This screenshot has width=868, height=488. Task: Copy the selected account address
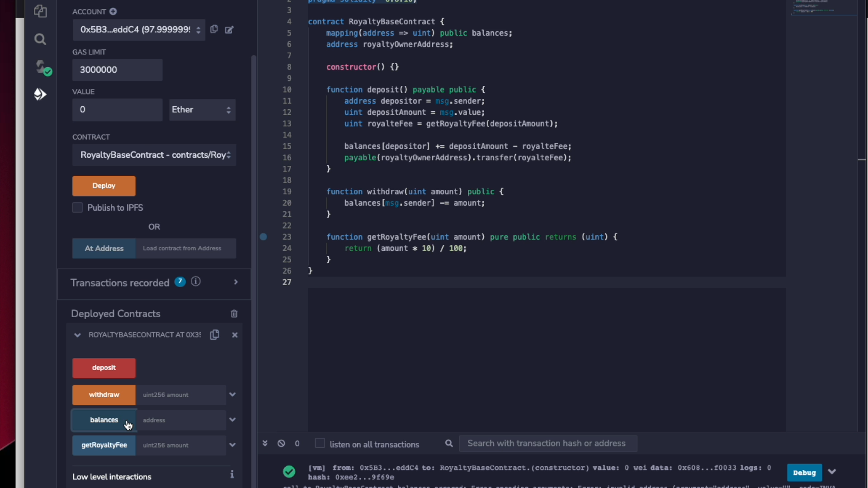(214, 29)
